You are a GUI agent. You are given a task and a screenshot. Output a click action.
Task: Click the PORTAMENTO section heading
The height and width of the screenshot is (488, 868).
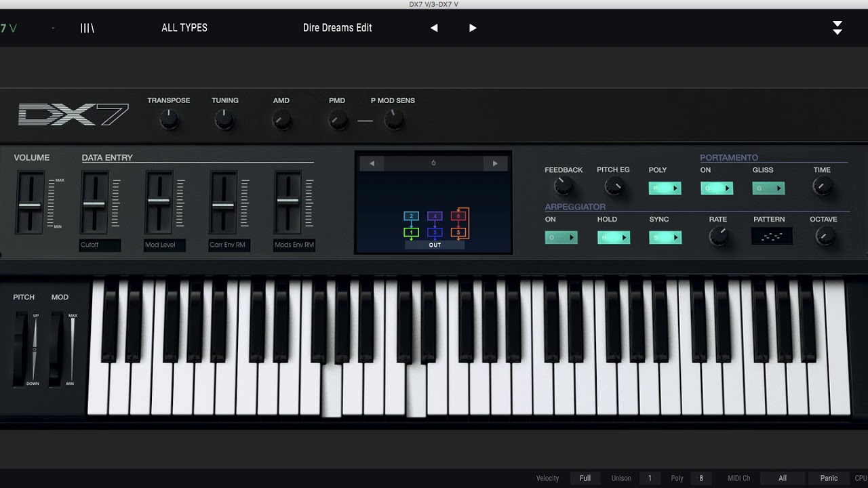[729, 158]
